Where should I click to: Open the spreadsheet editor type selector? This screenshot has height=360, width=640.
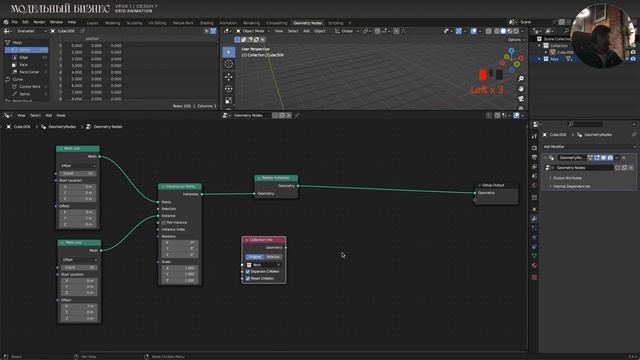(x=7, y=31)
